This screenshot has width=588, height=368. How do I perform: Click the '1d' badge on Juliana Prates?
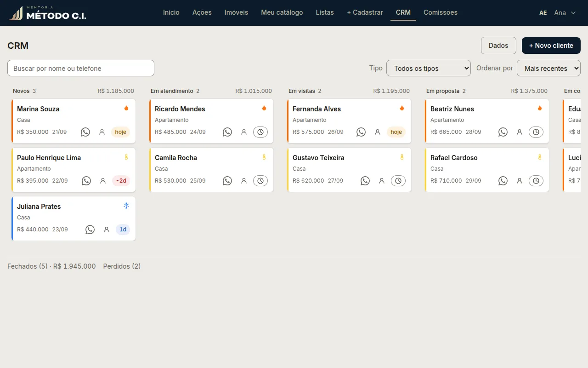[123, 230]
